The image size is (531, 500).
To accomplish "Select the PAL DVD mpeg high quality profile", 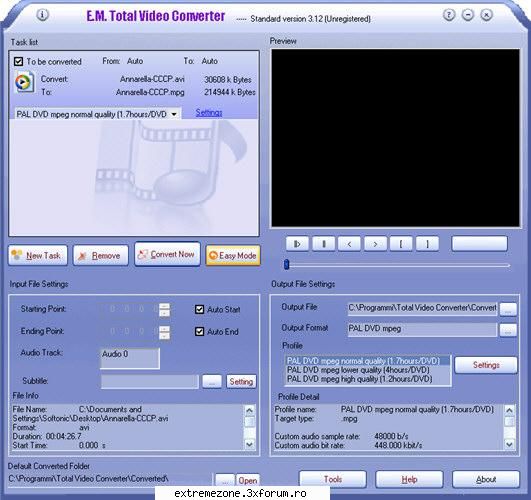I will 368,379.
